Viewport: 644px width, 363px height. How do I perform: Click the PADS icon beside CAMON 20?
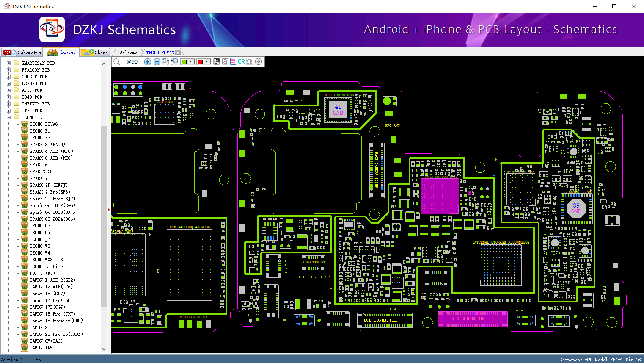[25, 327]
